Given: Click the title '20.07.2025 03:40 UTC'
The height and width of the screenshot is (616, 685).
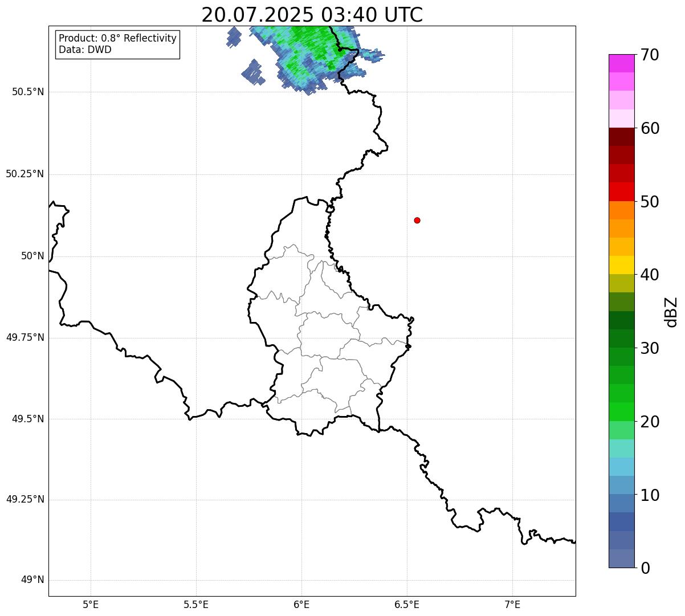Looking at the screenshot, I should 312,15.
